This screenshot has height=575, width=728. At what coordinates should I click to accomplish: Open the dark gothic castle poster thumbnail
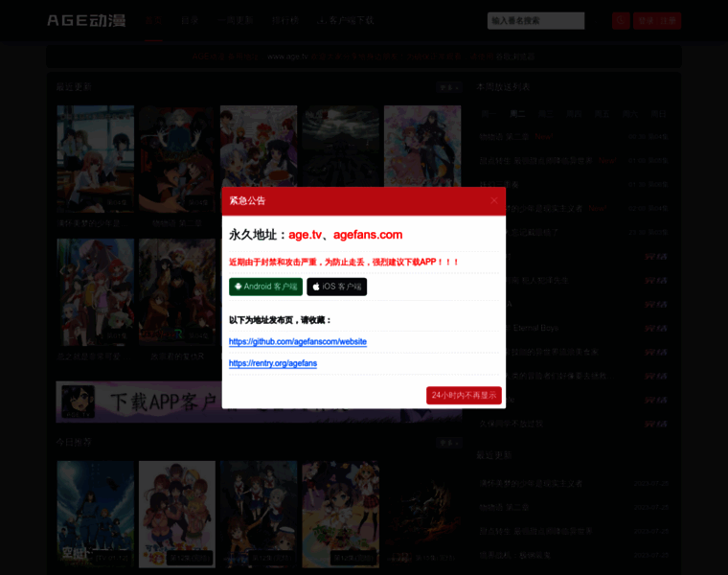(340, 147)
